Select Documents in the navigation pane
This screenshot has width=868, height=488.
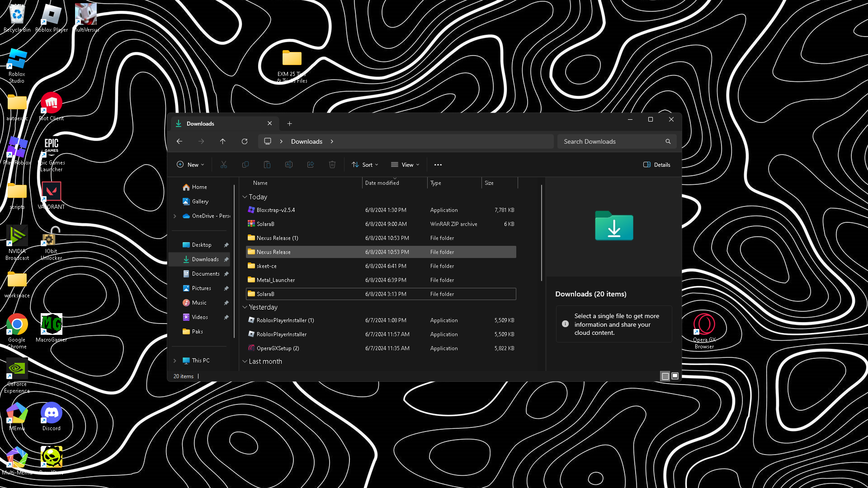[x=205, y=274]
